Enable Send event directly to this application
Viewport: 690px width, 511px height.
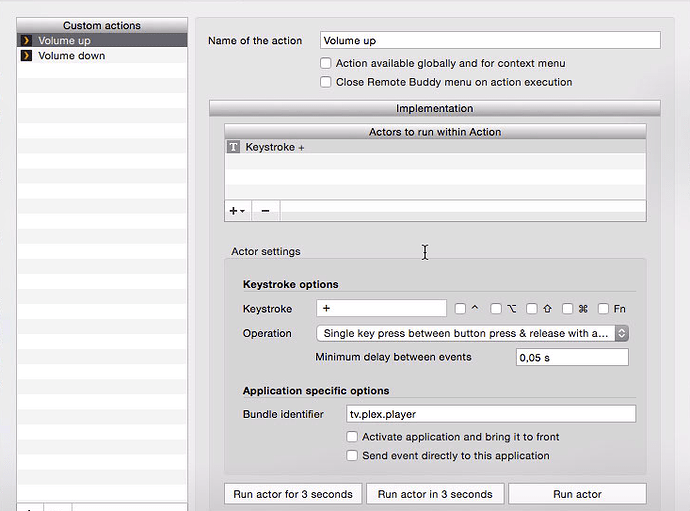352,456
